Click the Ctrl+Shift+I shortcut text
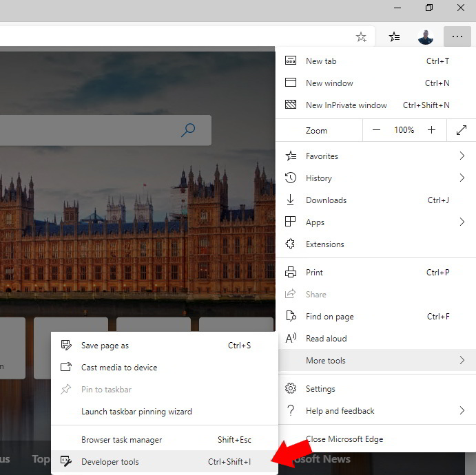Viewport: 476px width, 475px height. click(229, 462)
